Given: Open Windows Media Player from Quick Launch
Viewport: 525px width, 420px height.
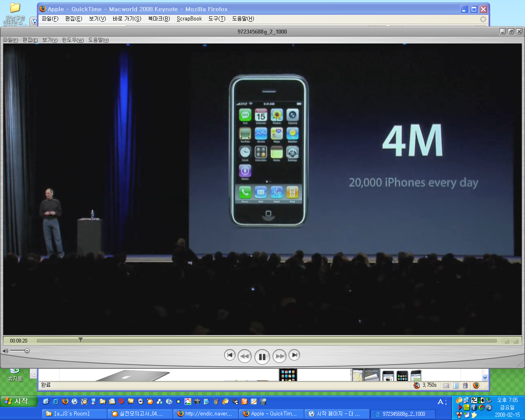Looking at the screenshot, I should 141,402.
